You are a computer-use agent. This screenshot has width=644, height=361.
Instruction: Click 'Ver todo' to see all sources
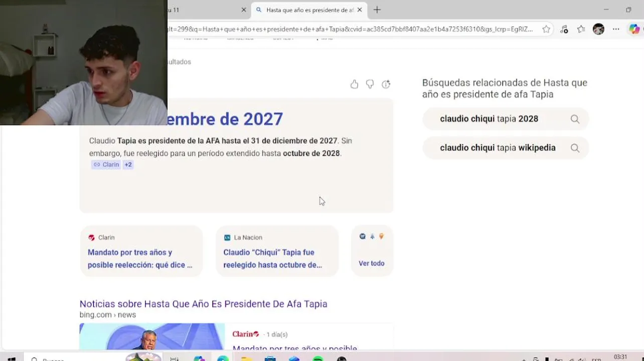(372, 263)
